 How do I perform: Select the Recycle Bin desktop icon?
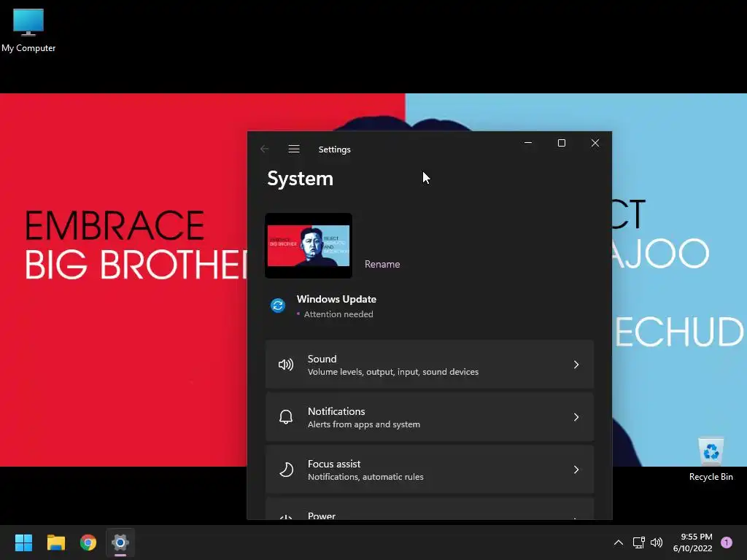(711, 459)
